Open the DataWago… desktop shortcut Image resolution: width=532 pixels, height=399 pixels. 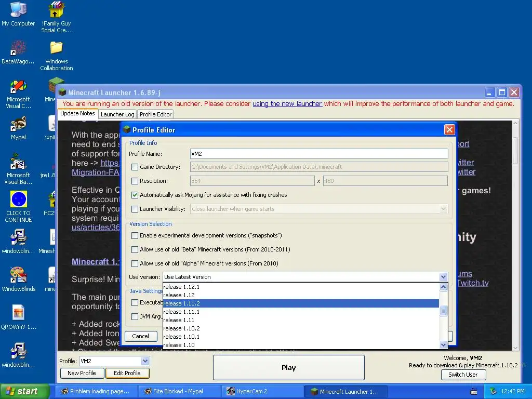[18, 52]
